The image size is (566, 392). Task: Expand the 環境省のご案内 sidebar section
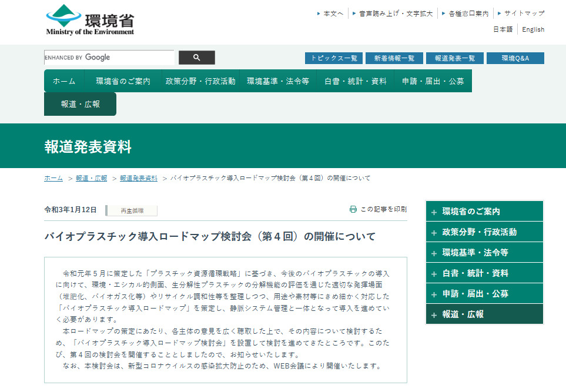(x=484, y=210)
